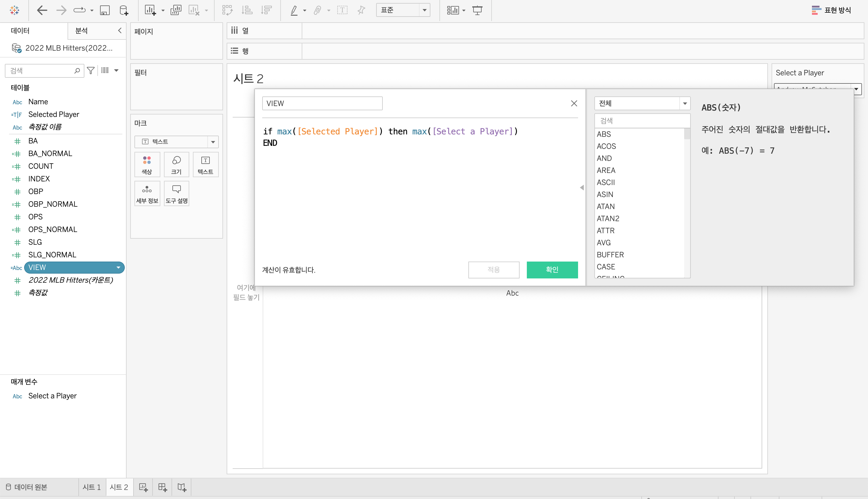The image size is (868, 499).
Task: Open the VIEW field pill dropdown arrow
Action: 118,267
